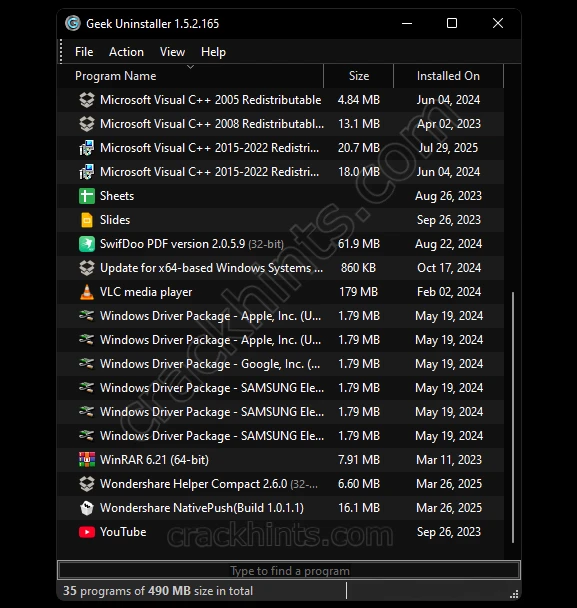Click the Apr 02, 2023 install date

pos(449,124)
